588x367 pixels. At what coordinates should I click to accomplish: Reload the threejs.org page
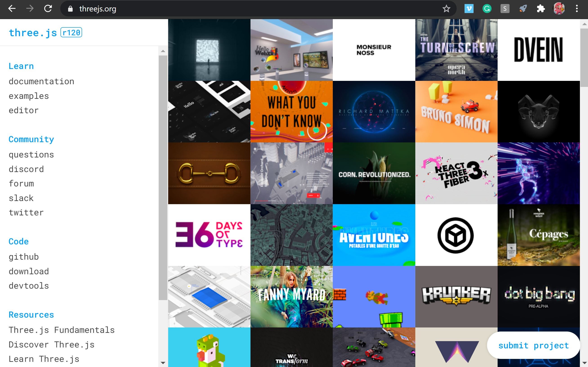(x=48, y=9)
